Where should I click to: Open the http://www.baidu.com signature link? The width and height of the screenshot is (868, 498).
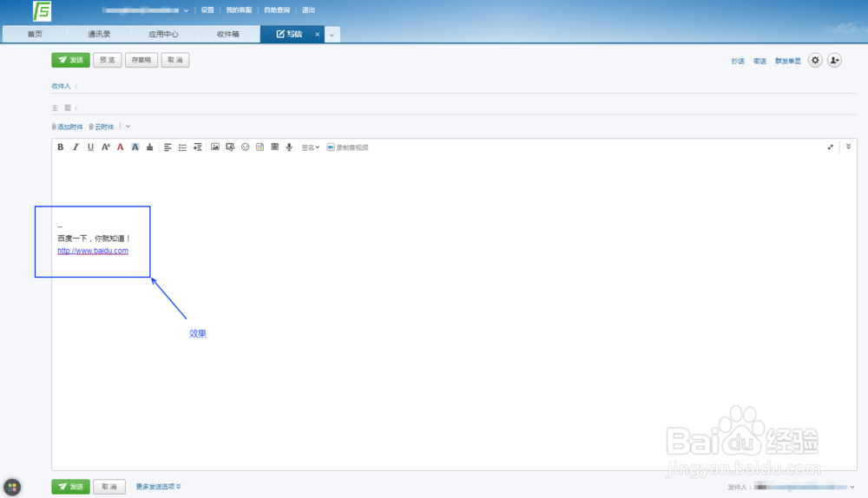93,251
